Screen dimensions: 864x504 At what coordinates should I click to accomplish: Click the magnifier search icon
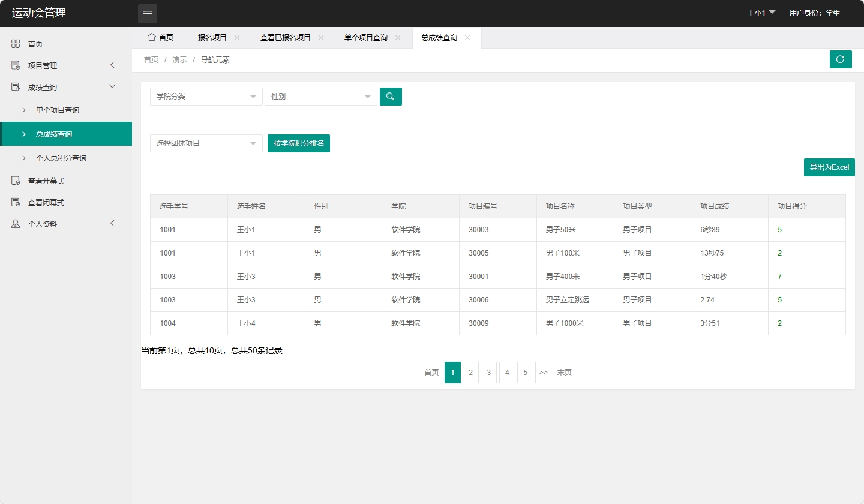coord(391,96)
